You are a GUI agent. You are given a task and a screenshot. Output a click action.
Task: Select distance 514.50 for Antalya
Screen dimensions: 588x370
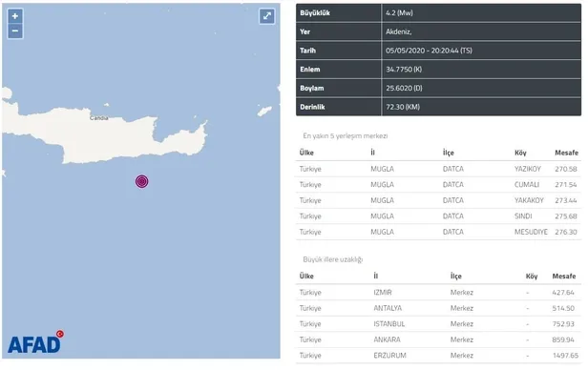coord(563,308)
